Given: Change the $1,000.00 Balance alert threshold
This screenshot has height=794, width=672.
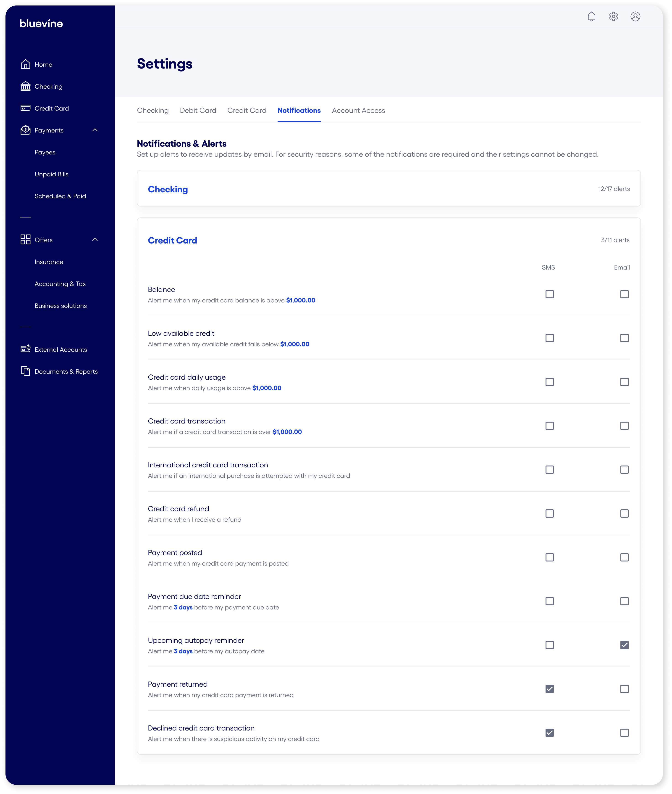Looking at the screenshot, I should point(301,300).
